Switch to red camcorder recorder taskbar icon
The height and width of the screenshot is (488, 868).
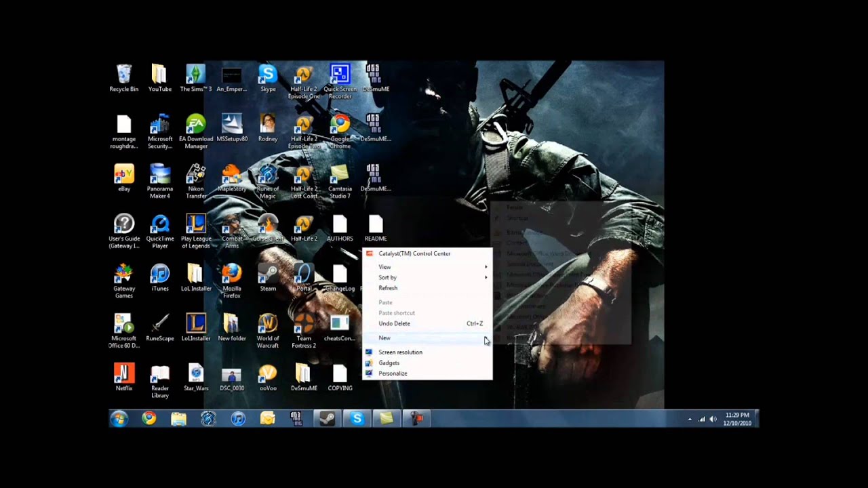coord(416,419)
